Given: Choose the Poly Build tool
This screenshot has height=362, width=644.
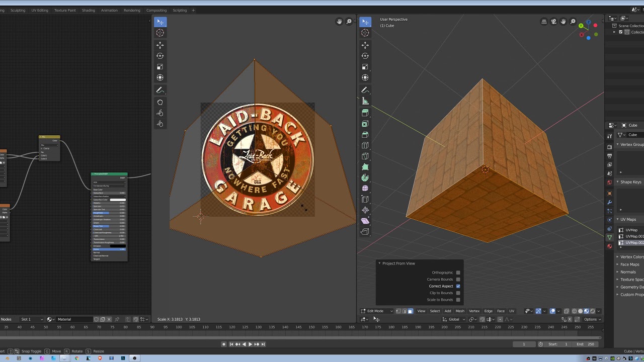Looking at the screenshot, I should tap(365, 167).
